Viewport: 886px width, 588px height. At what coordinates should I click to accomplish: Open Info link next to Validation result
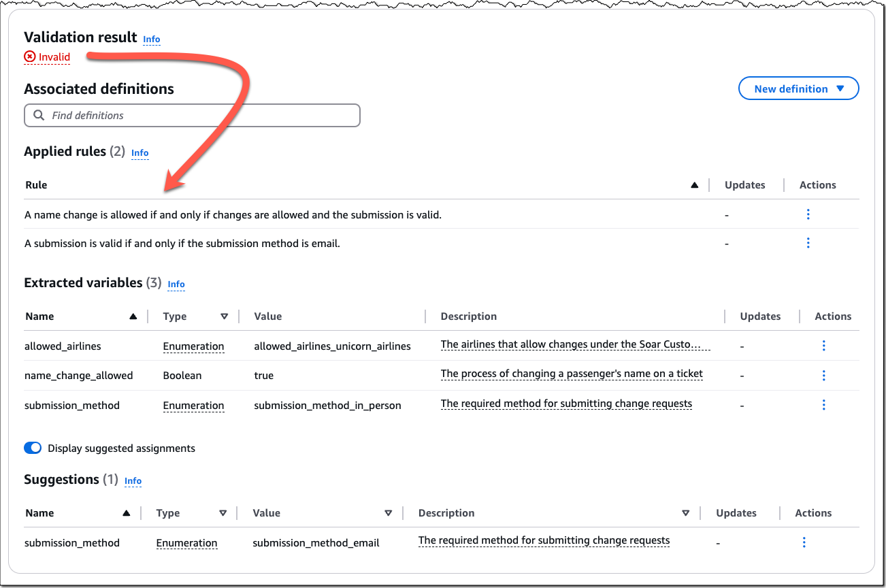[152, 39]
